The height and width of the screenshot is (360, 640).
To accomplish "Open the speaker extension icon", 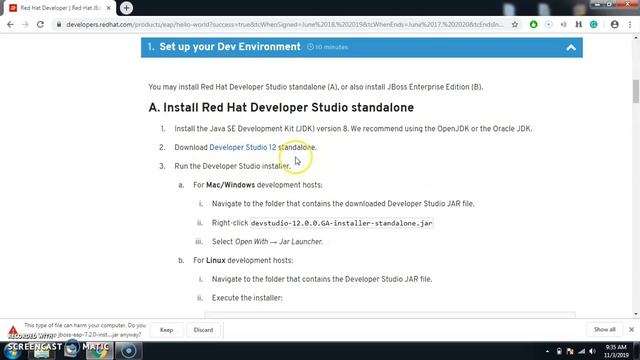I will click(x=564, y=24).
